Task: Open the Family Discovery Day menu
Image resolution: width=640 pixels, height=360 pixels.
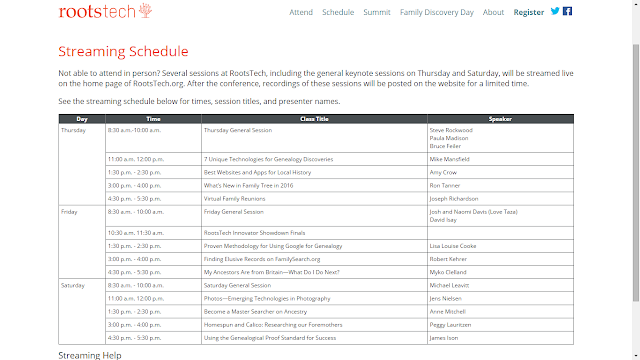Action: point(437,12)
